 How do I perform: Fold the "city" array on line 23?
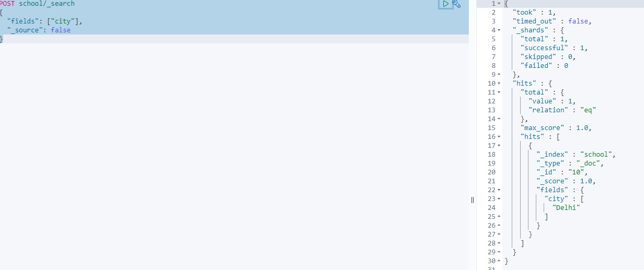(499, 199)
